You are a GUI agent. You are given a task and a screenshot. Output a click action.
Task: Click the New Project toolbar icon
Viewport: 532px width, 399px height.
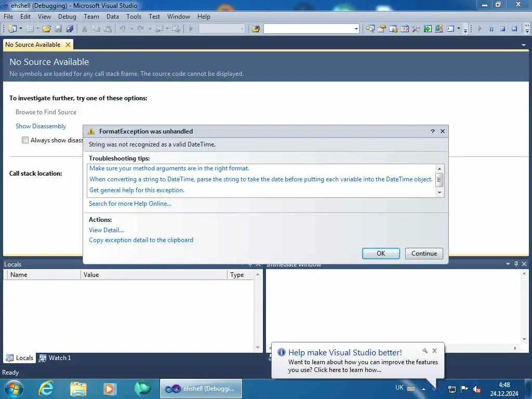tap(12, 29)
